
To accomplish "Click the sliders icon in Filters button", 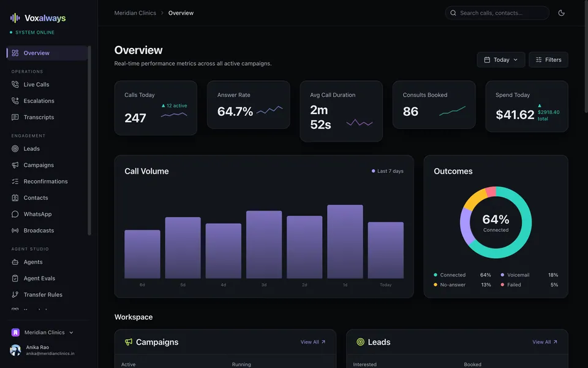I will point(539,59).
